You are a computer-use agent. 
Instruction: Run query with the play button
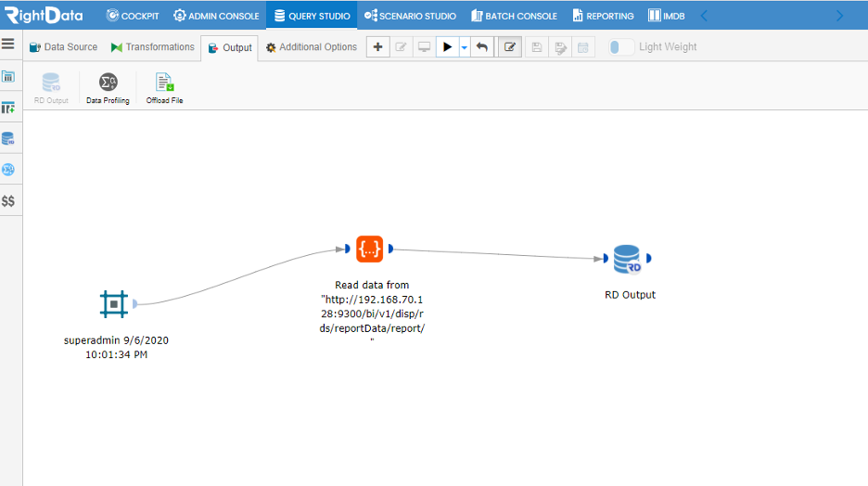point(447,47)
